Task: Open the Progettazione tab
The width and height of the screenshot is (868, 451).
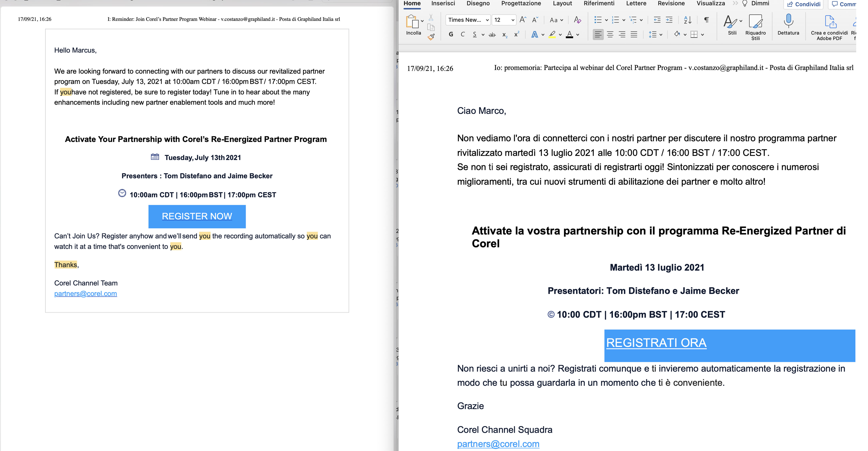Action: click(521, 3)
